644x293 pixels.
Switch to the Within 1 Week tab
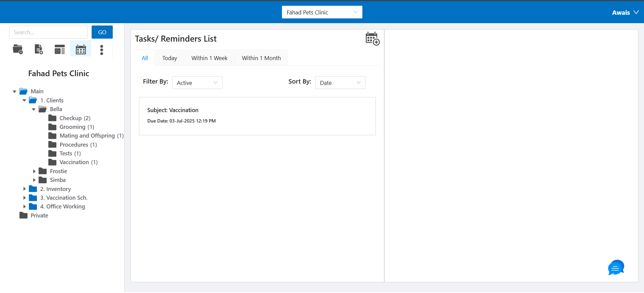point(209,58)
